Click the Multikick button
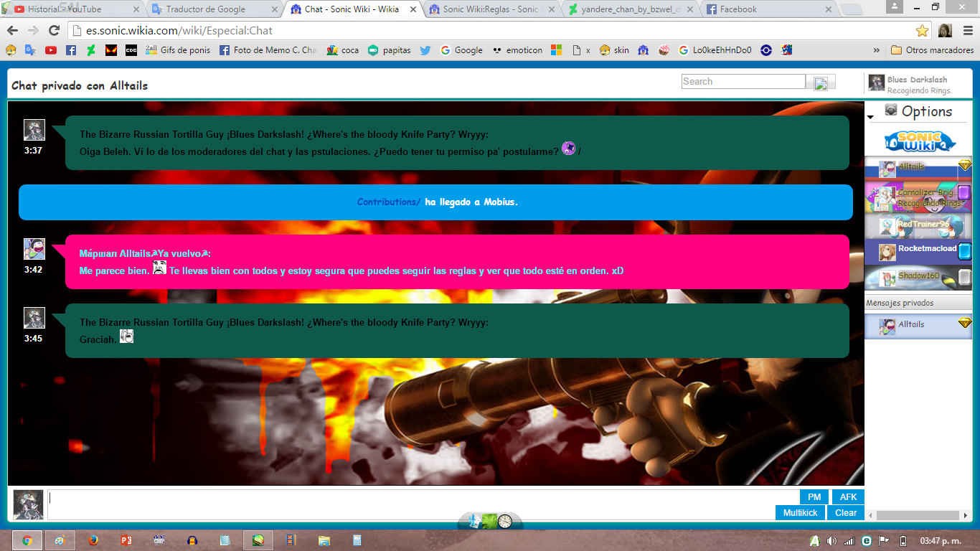The width and height of the screenshot is (980, 551). click(x=800, y=513)
